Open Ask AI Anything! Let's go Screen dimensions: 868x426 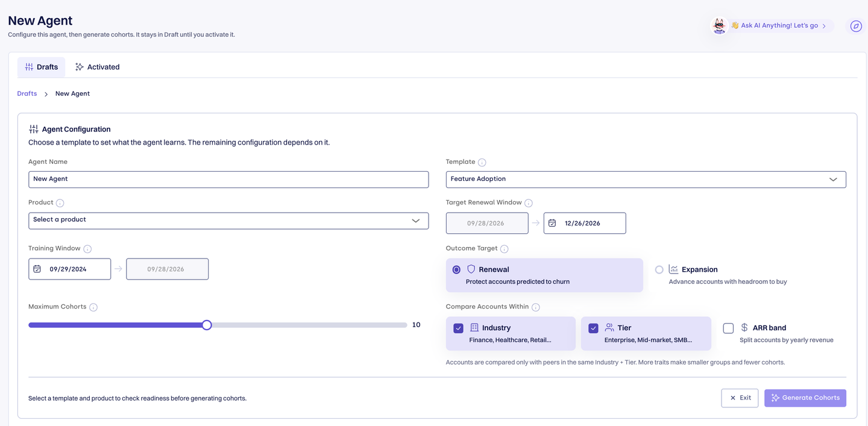(x=778, y=26)
